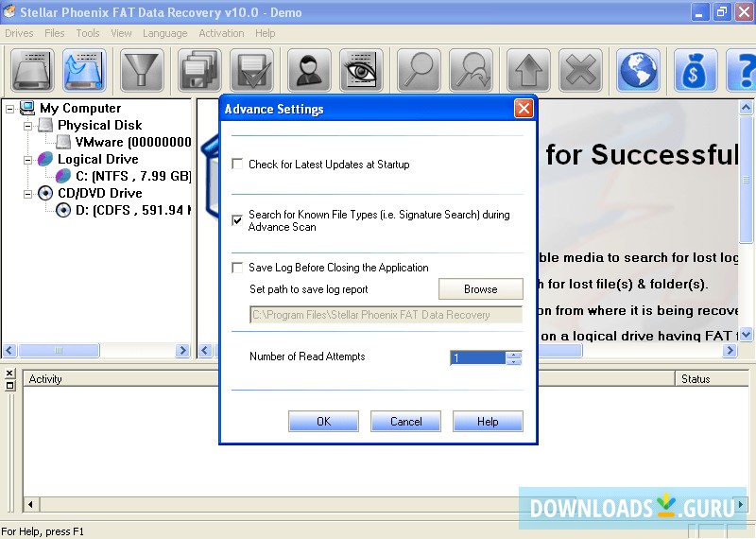
Task: Collapse the Logical Drive node
Action: pyautogui.click(x=28, y=160)
